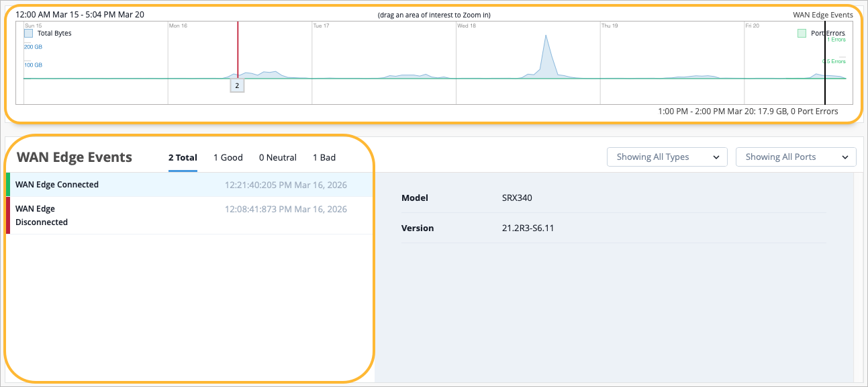Image resolution: width=868 pixels, height=387 pixels.
Task: Click the Tue 17 day label on timeline
Action: click(x=321, y=26)
